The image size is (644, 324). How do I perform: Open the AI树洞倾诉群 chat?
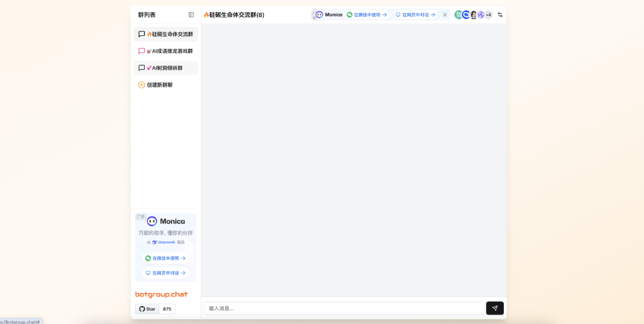point(166,68)
